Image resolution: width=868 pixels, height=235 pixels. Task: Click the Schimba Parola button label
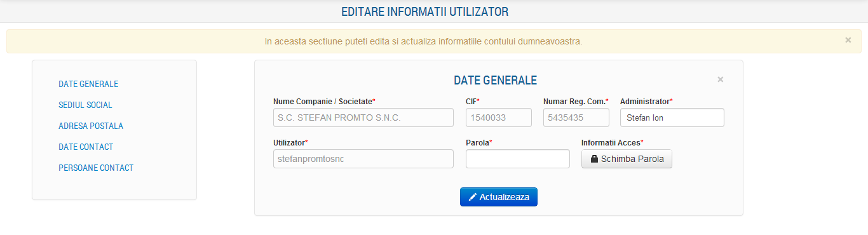tap(632, 159)
